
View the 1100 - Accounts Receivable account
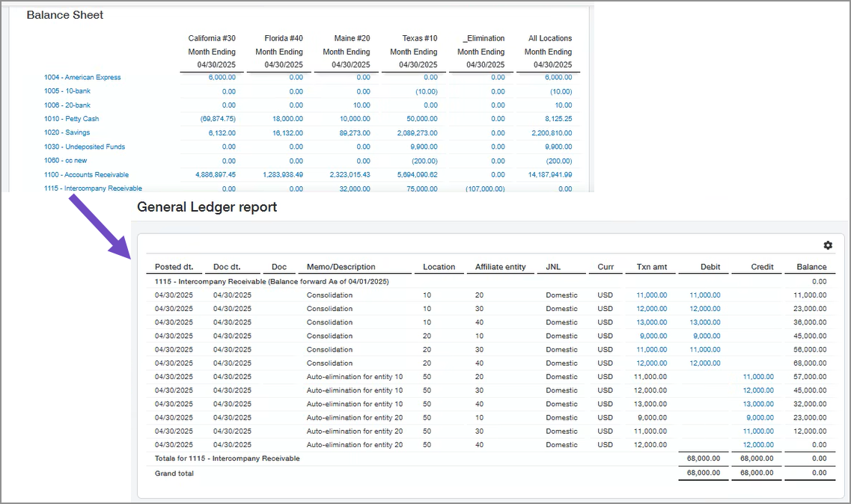click(85, 174)
